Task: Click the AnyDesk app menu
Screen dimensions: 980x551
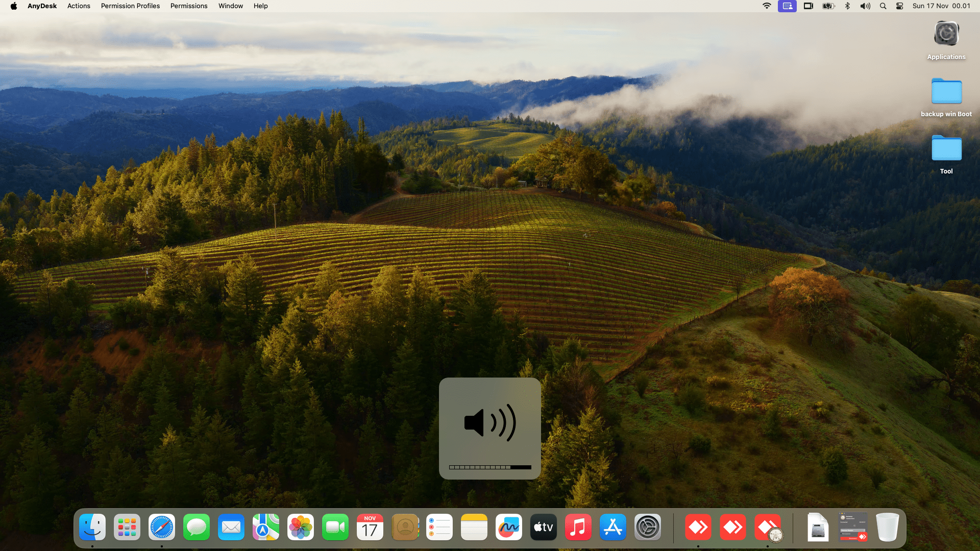Action: point(42,6)
